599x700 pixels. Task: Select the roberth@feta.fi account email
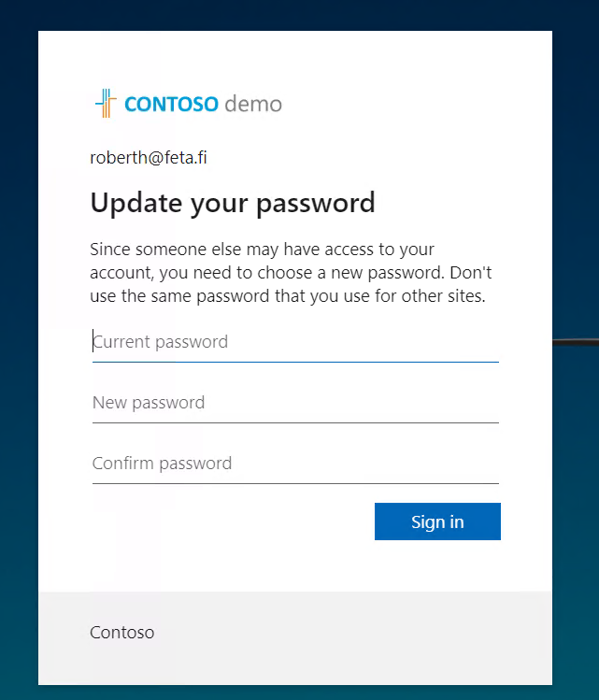coord(149,158)
